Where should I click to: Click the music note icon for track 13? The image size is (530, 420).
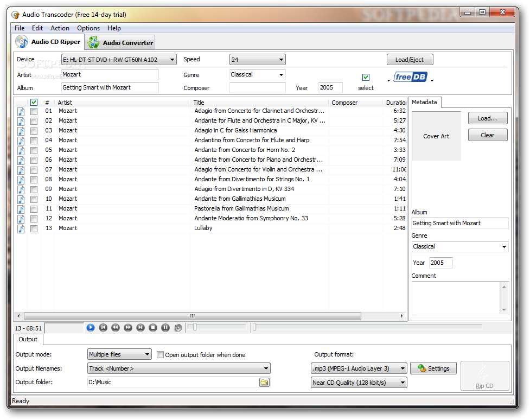(21, 229)
